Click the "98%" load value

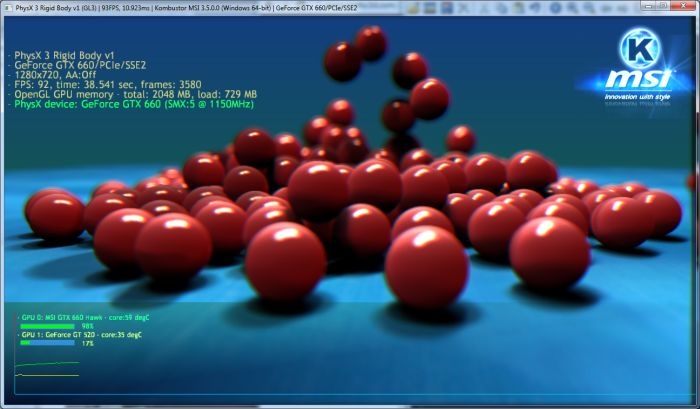click(88, 326)
